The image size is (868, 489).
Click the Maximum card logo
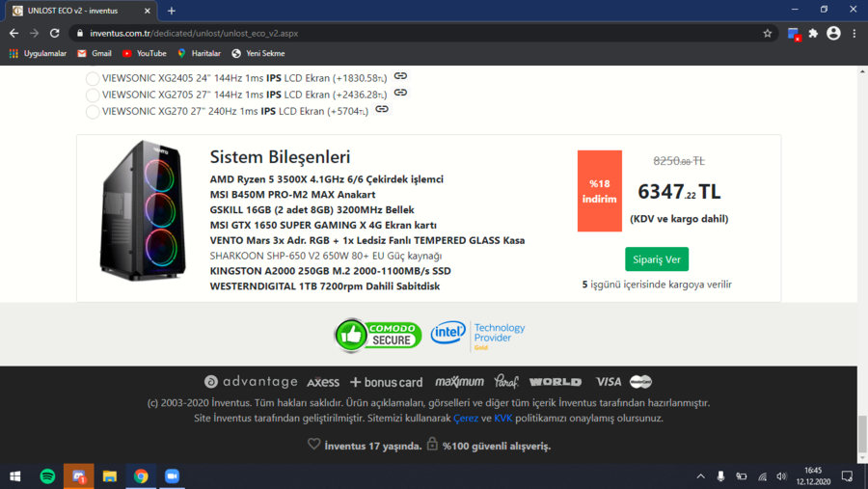[459, 382]
